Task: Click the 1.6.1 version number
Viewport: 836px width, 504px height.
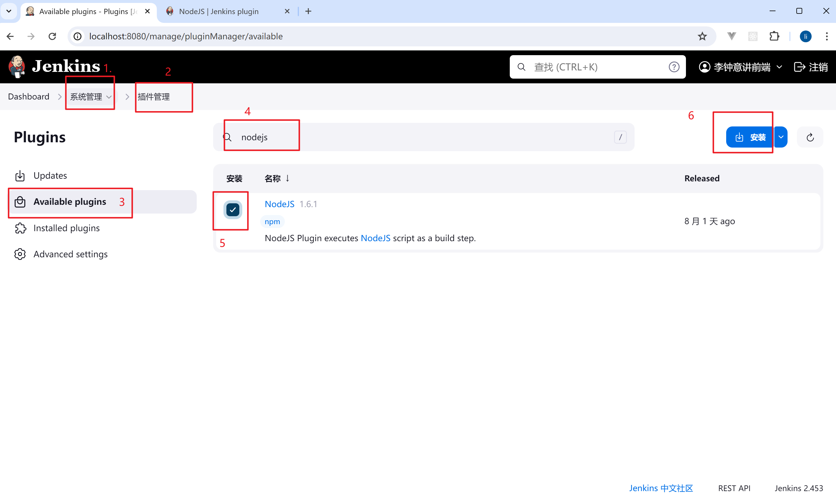Action: click(x=308, y=204)
